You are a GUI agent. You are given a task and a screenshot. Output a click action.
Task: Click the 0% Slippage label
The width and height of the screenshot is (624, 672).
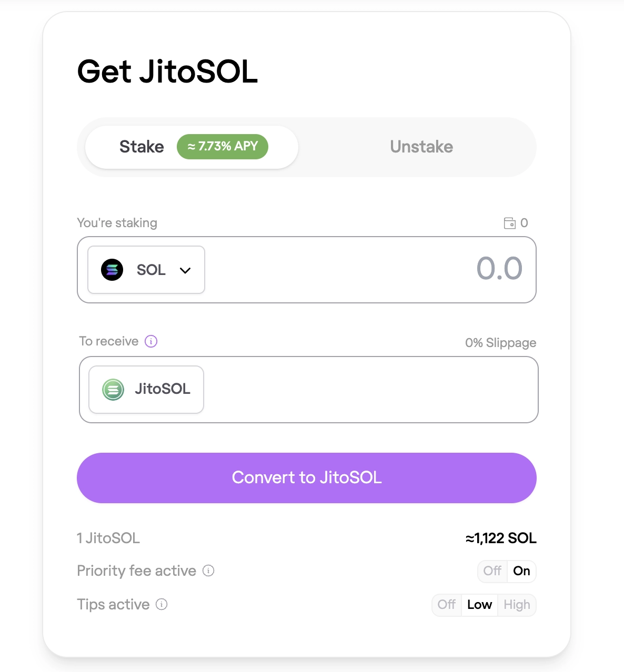(500, 343)
